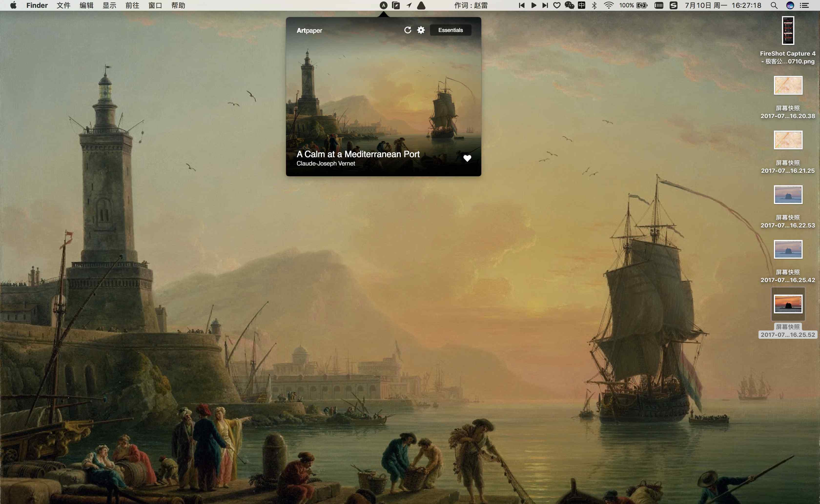Open the 帮助 menu
The height and width of the screenshot is (504, 820).
178,5
